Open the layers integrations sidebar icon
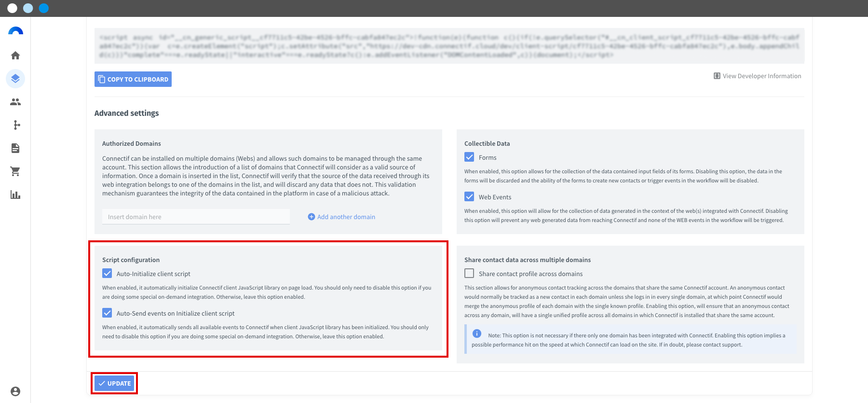This screenshot has height=403, width=868. 15,79
